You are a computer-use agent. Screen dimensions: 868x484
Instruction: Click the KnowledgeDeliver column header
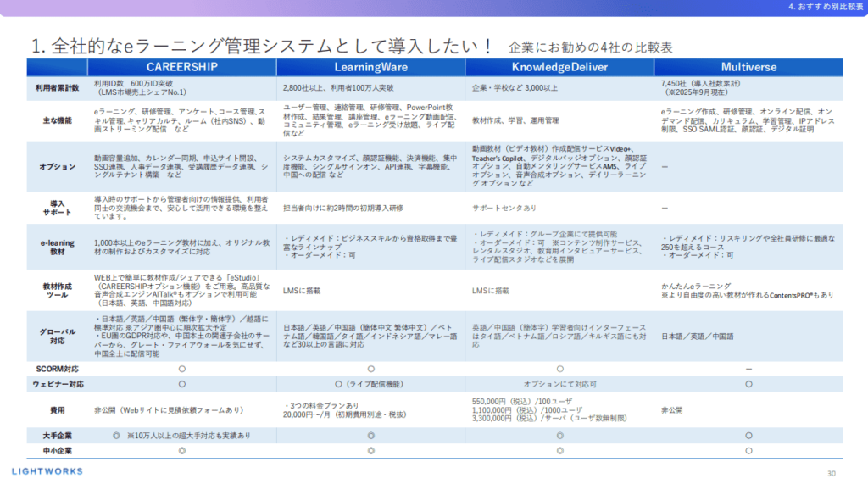559,67
